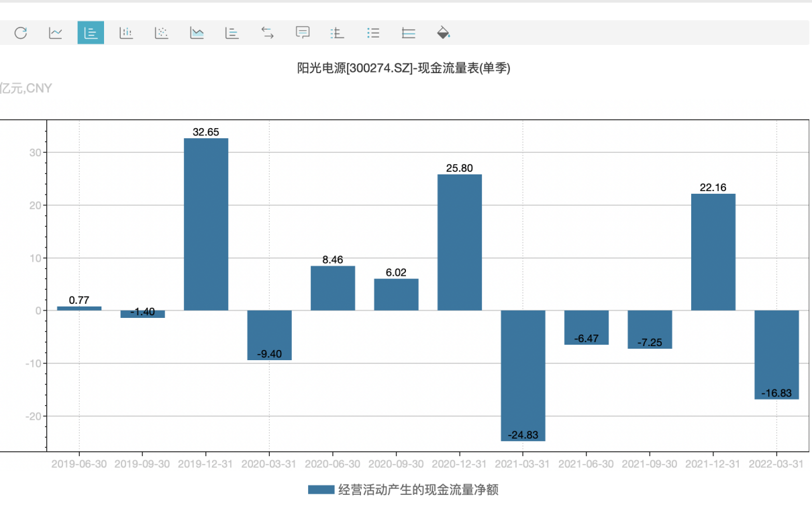Screen dimensions: 812x509
Task: Click the unit label 亿元,CNY
Action: click(26, 89)
